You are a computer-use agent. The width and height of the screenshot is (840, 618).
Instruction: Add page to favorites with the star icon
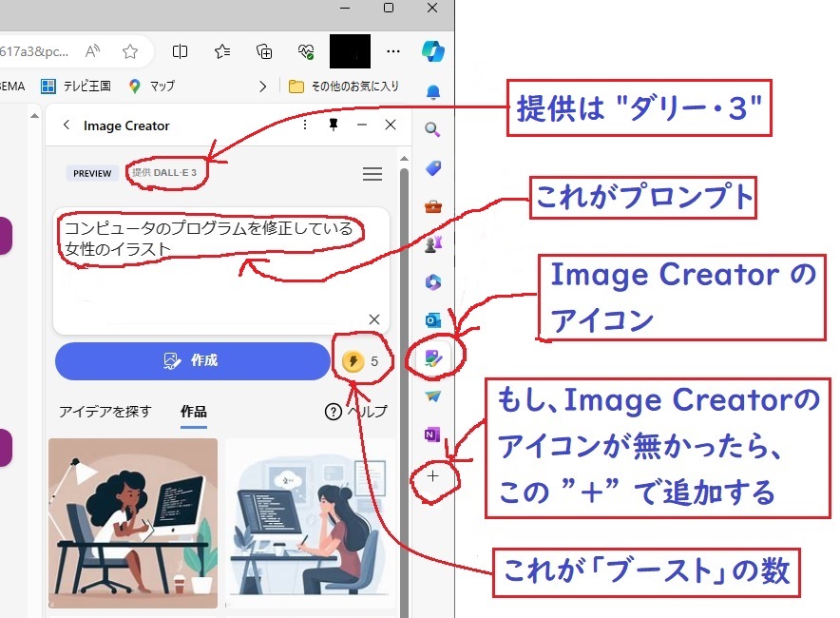click(x=129, y=51)
